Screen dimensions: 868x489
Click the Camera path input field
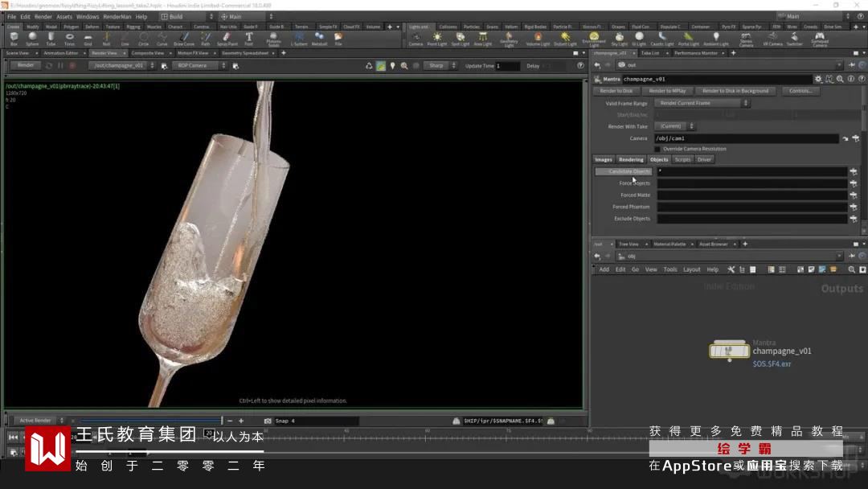coord(746,138)
